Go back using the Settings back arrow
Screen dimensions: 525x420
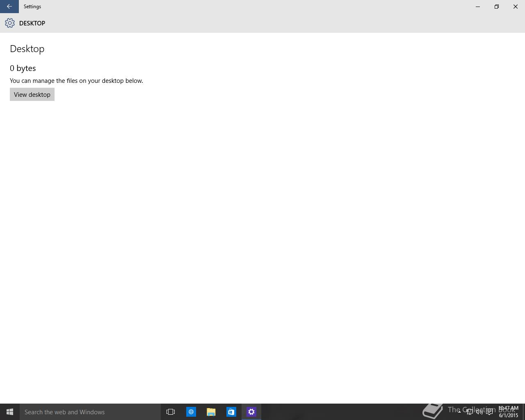tap(9, 7)
